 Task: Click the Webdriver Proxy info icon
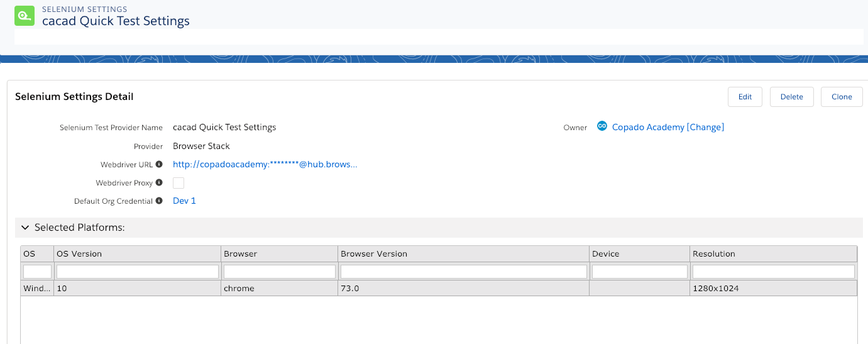tap(159, 182)
